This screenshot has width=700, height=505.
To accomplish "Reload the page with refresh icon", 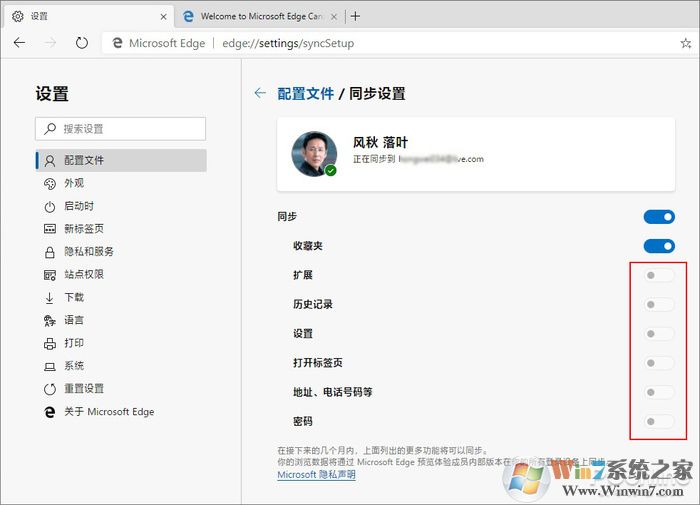I will (82, 43).
